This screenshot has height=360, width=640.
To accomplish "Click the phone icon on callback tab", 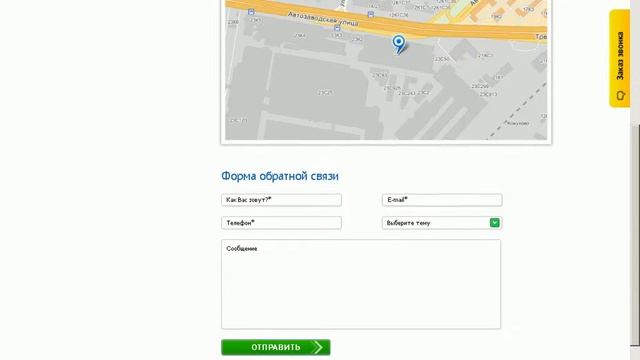I will pos(620,96).
